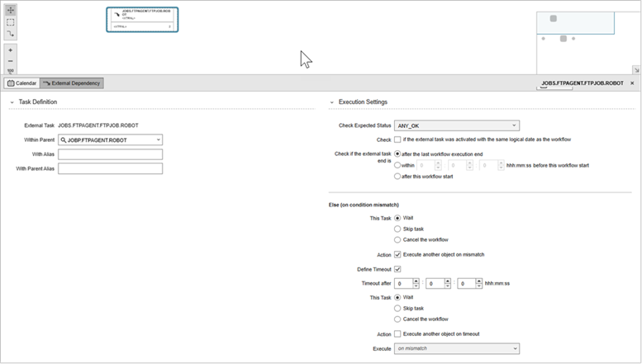This screenshot has width=642, height=364.
Task: Click the With Alias input field
Action: click(x=110, y=154)
